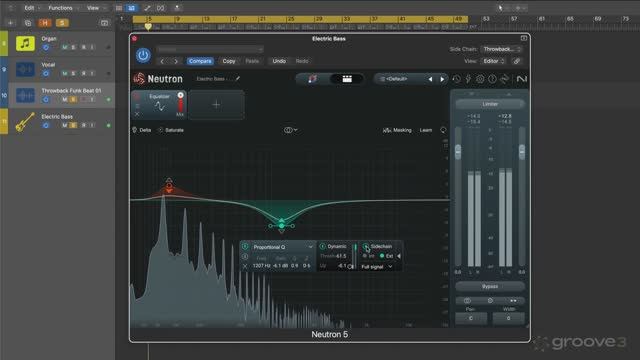This screenshot has height=360, width=640.
Task: Go to previous Neutron preset arrow
Action: [430, 79]
